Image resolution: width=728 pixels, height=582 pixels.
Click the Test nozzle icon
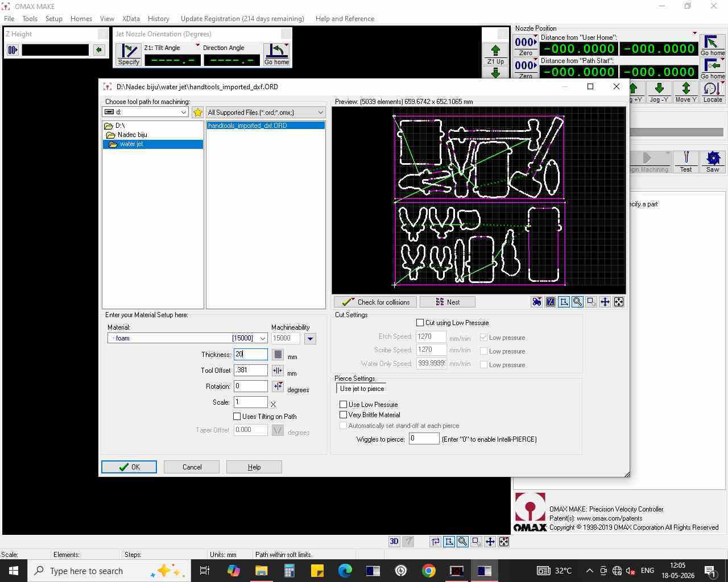point(686,161)
